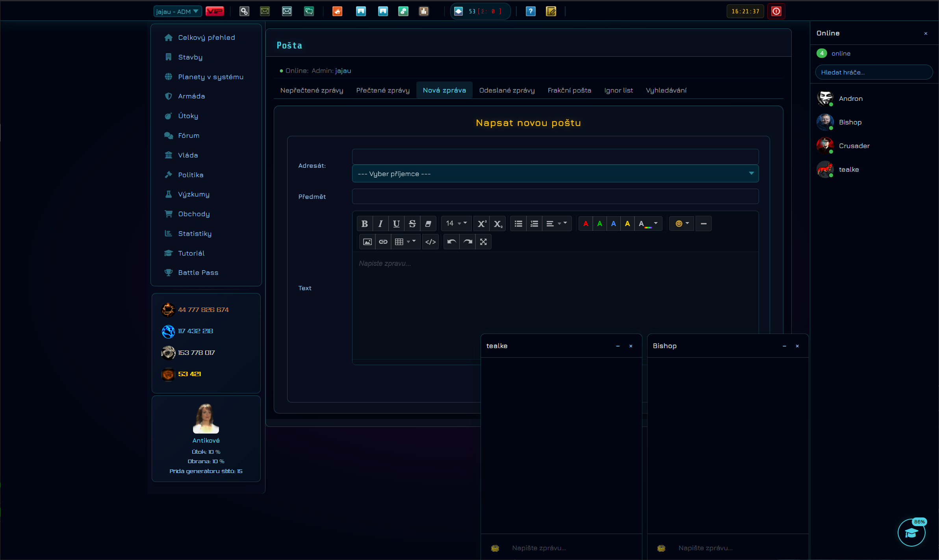The width and height of the screenshot is (939, 560).
Task: Open the font size 14 dropdown
Action: click(x=456, y=224)
